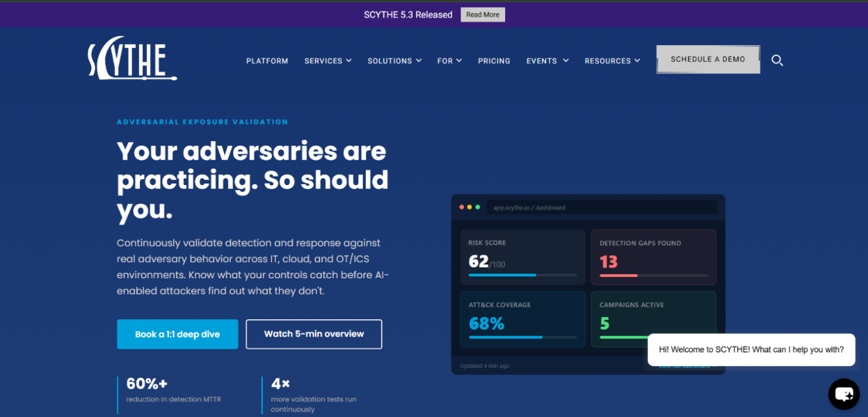The height and width of the screenshot is (417, 868).
Task: Click the ATT&CK Coverage progress bar
Action: (x=523, y=337)
